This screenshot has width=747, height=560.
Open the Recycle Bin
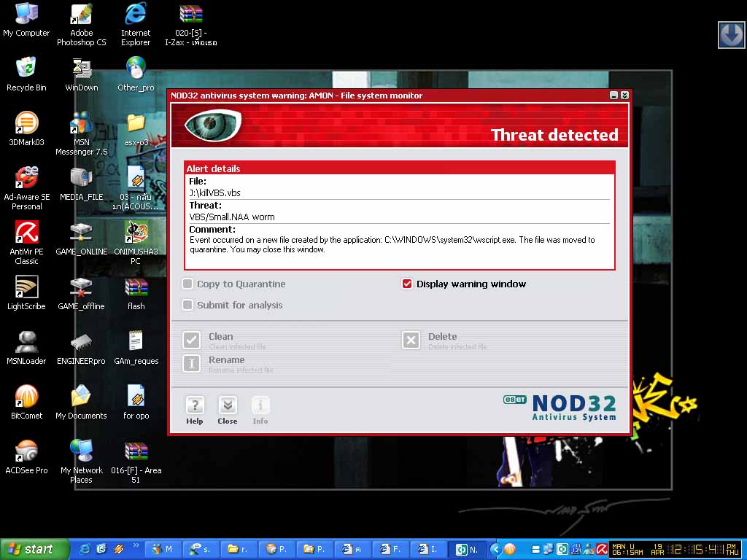26,74
